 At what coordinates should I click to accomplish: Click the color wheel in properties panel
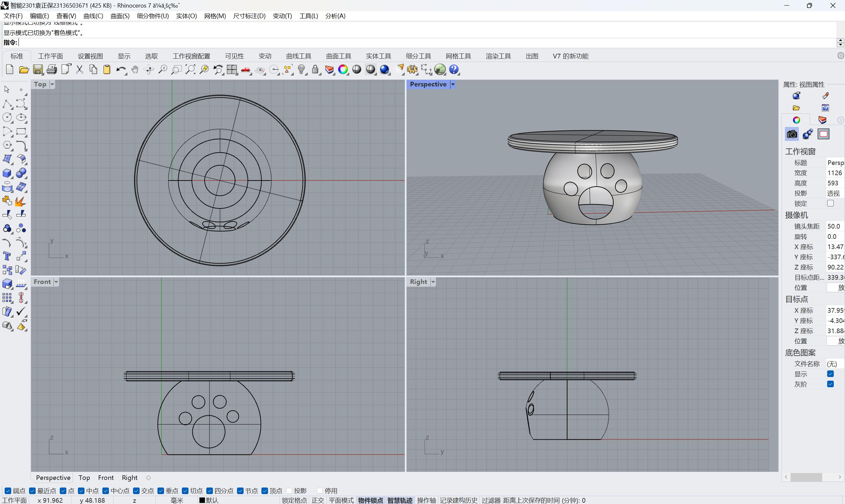(x=796, y=120)
